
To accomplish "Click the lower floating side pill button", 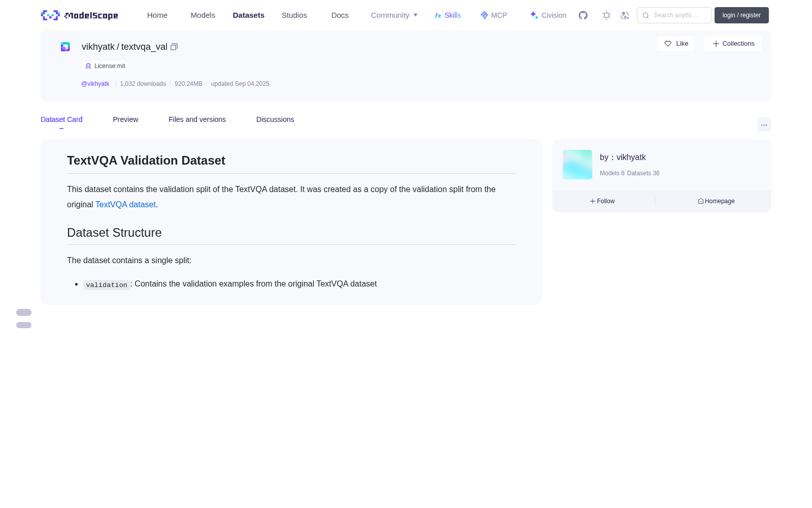I will pyautogui.click(x=24, y=325).
